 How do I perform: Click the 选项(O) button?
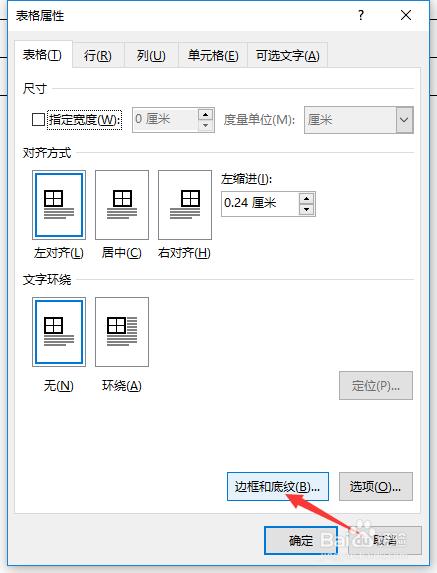tap(376, 486)
